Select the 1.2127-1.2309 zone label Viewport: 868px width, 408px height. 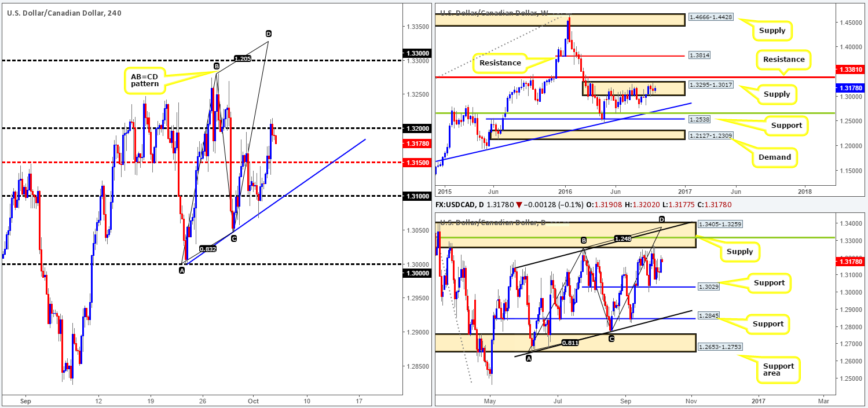coord(711,135)
